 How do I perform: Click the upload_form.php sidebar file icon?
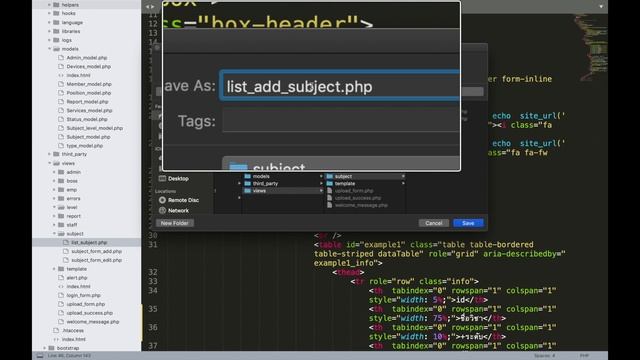[x=61, y=304]
